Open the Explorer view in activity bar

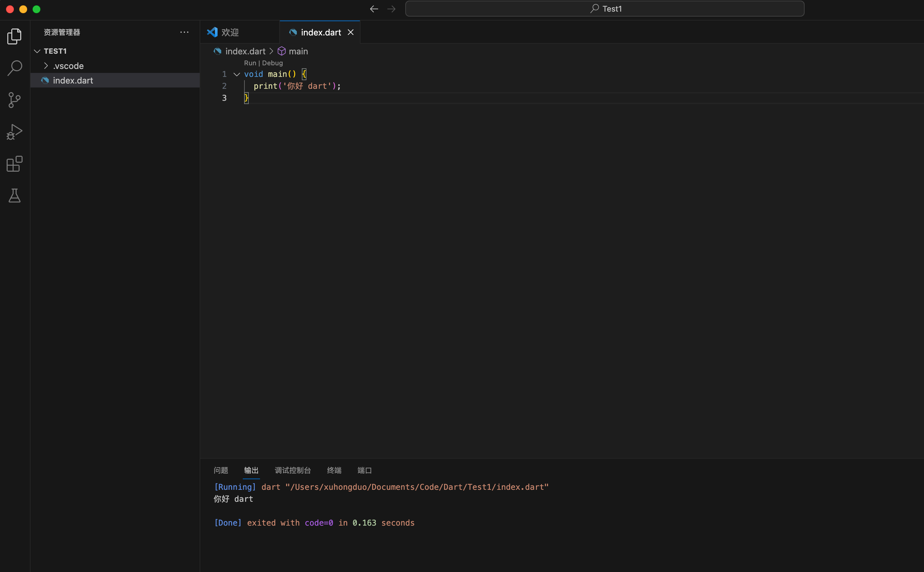tap(14, 36)
